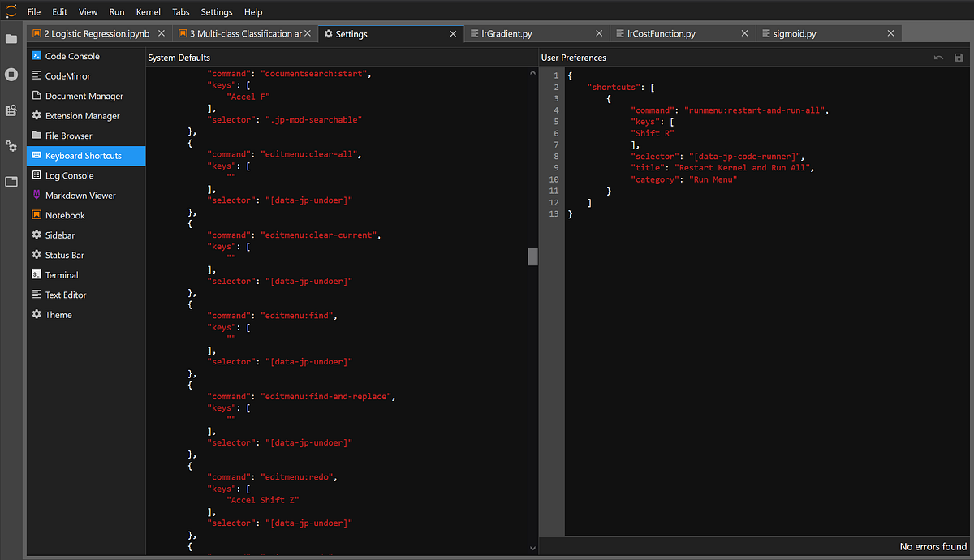Click the Notebook icon in settings list
The image size is (974, 560).
point(37,215)
